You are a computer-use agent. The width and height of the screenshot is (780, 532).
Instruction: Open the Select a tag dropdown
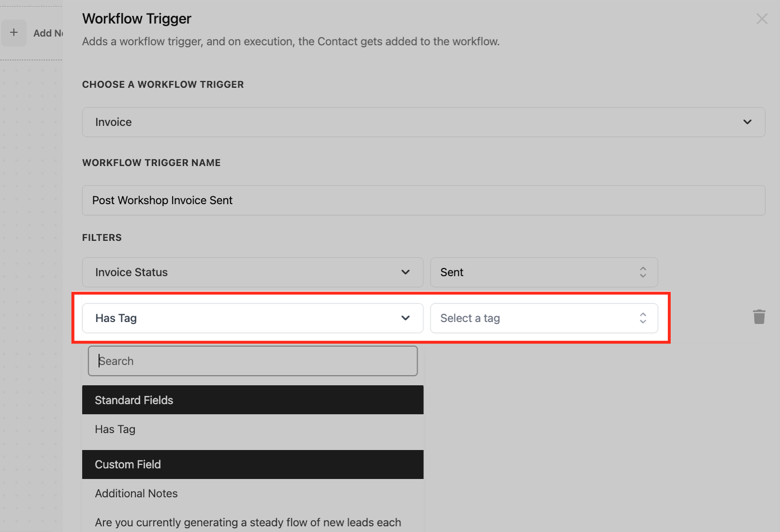(543, 318)
